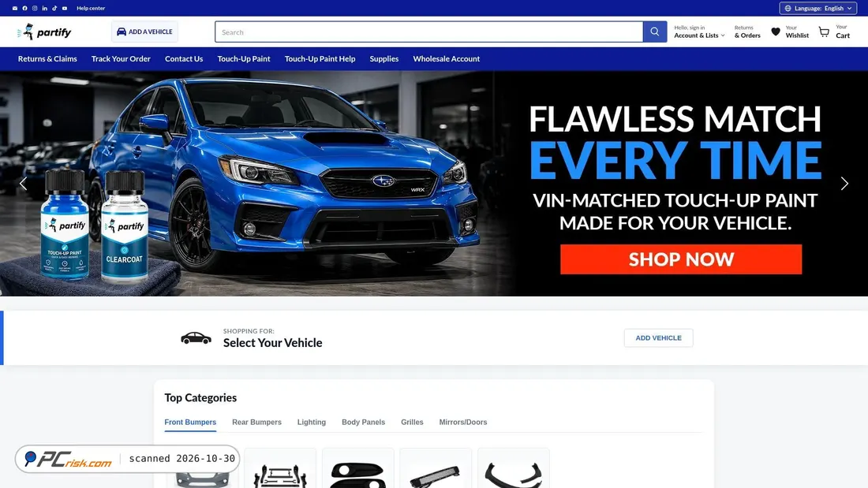Click into the Search field

tap(429, 32)
